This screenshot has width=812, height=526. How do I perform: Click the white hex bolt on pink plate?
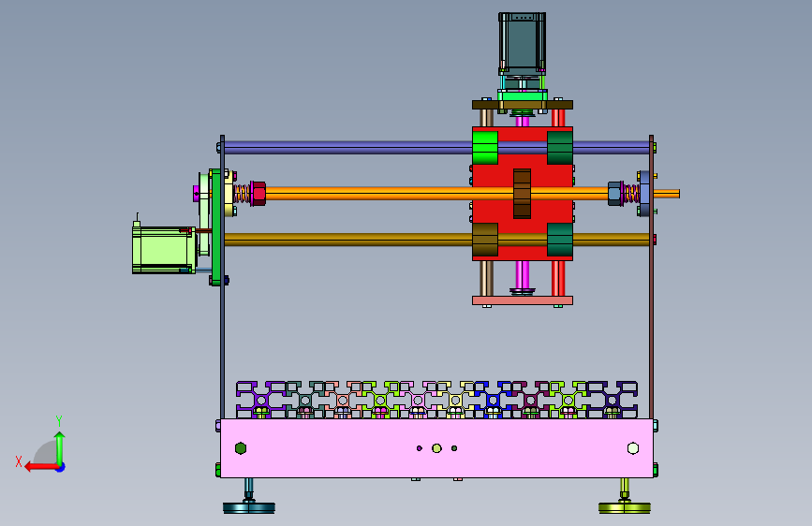point(633,448)
